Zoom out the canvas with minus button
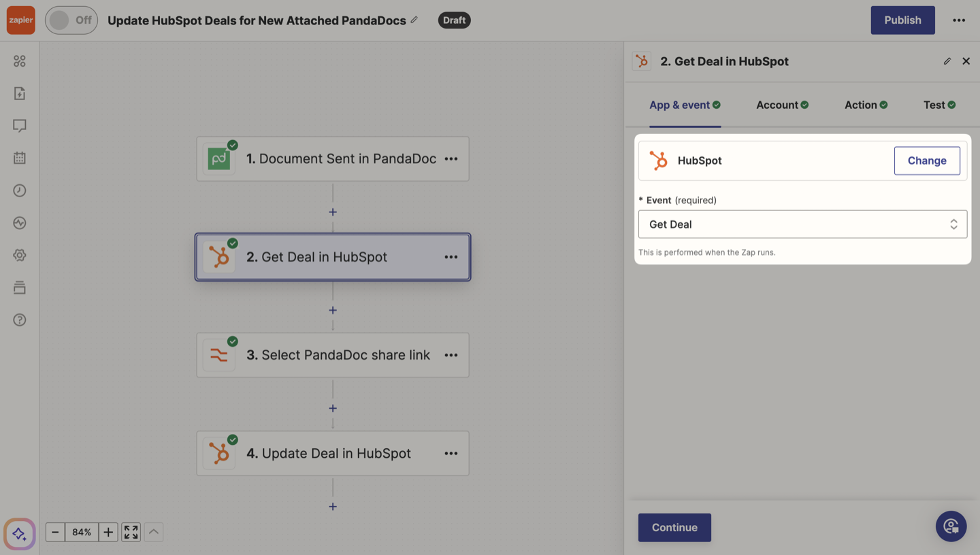 tap(55, 533)
